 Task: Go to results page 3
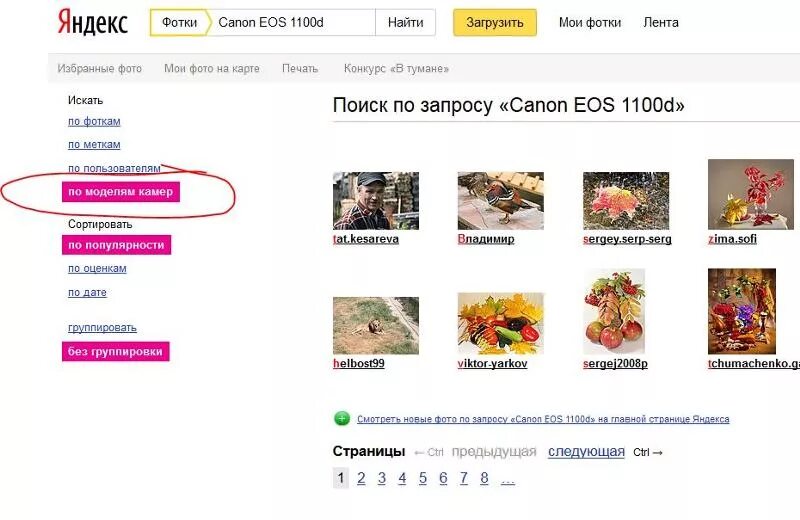tap(382, 478)
